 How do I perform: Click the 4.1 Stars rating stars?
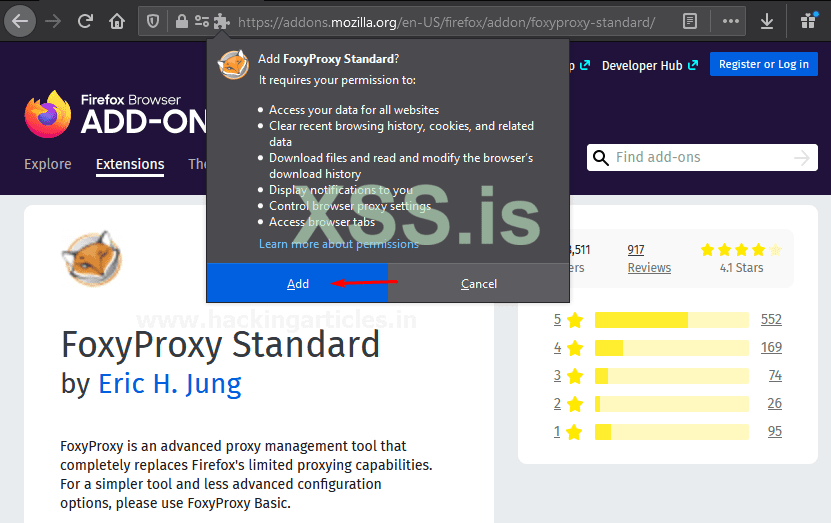click(x=741, y=250)
